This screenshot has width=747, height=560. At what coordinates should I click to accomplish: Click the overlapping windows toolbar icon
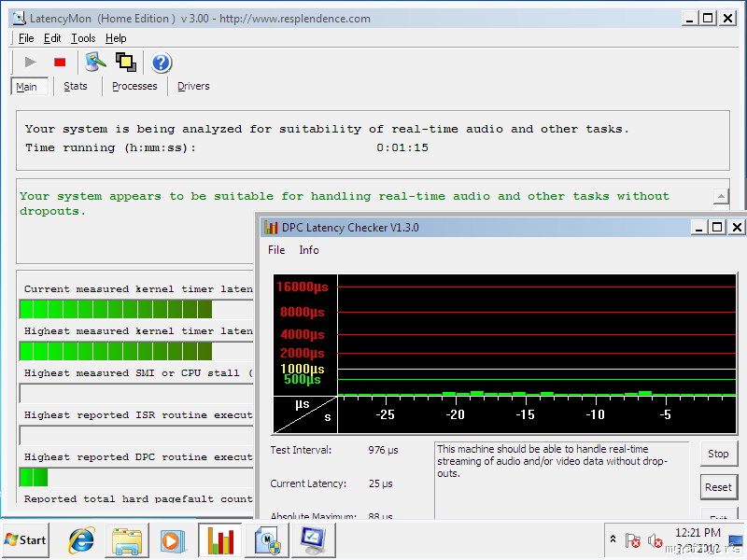126,62
